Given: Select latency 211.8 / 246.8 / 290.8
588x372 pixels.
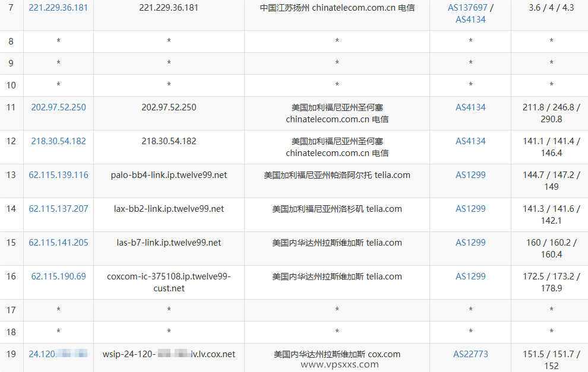Looking at the screenshot, I should (x=551, y=113).
